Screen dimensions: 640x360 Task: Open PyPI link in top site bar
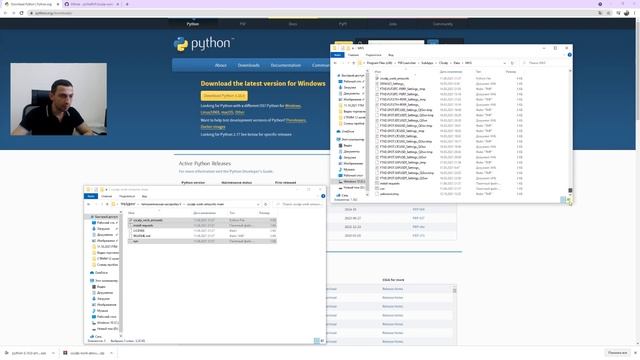(342, 24)
